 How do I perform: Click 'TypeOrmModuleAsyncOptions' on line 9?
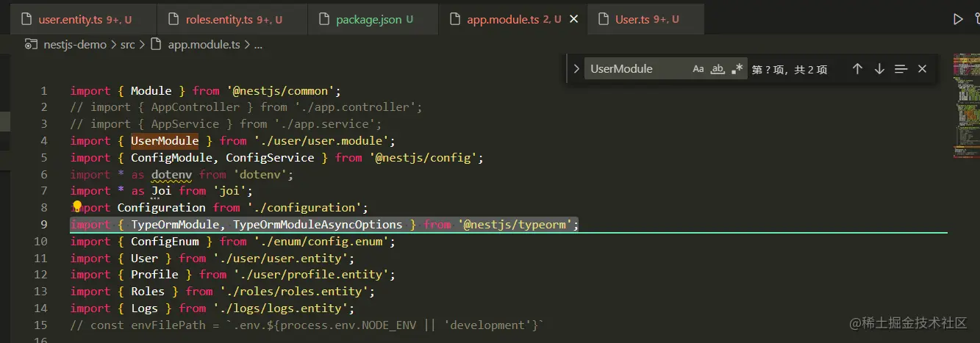(318, 224)
